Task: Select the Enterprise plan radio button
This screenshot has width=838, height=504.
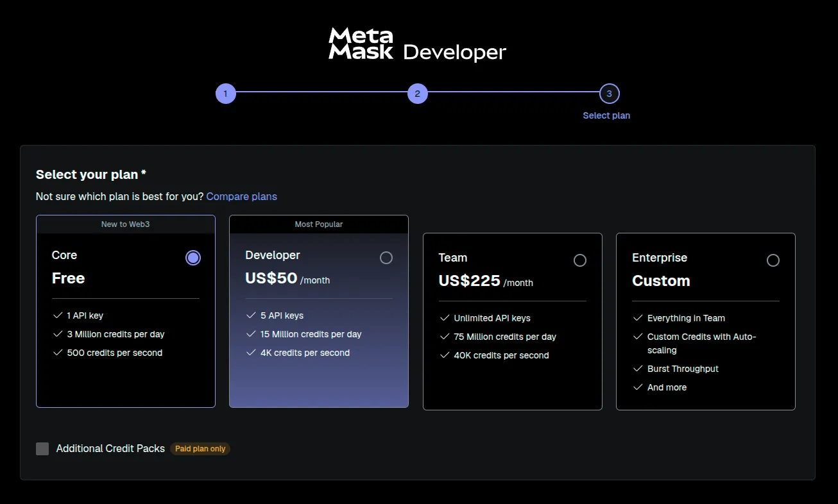Action: pyautogui.click(x=773, y=260)
